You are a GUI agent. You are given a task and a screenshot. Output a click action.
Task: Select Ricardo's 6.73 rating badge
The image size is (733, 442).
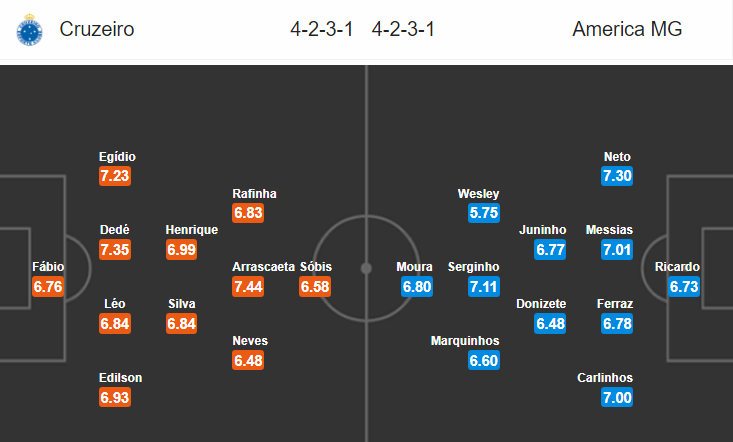(684, 286)
